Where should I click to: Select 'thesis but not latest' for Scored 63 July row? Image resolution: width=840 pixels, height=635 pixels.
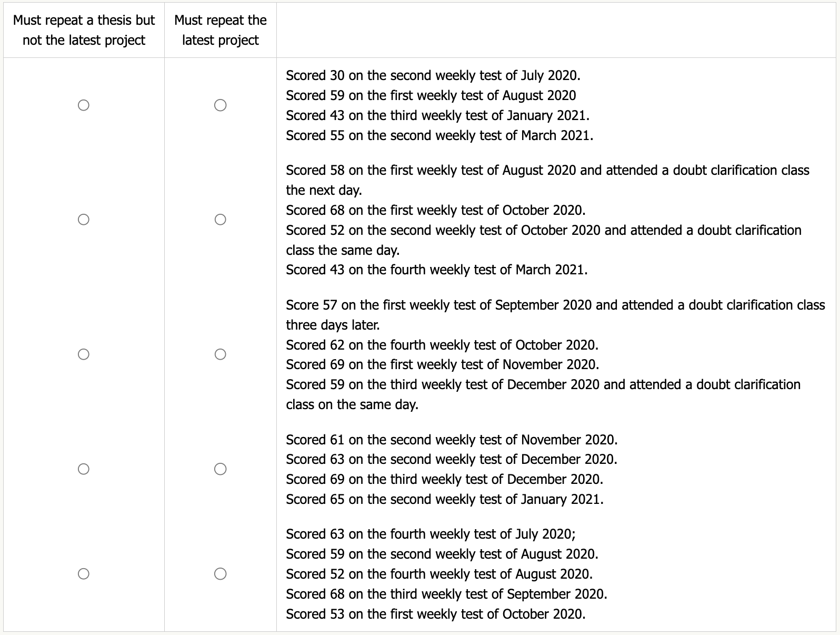pos(83,573)
